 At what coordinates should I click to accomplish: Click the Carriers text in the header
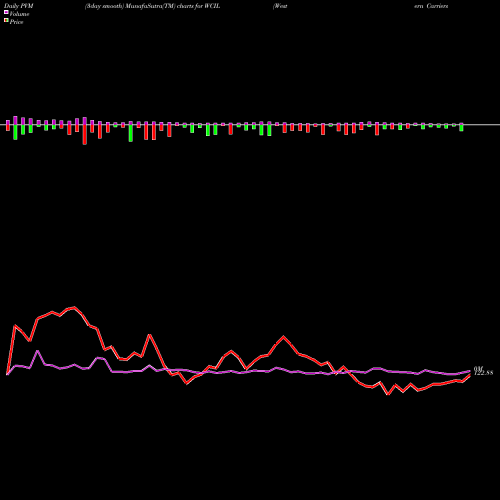coord(437,6)
